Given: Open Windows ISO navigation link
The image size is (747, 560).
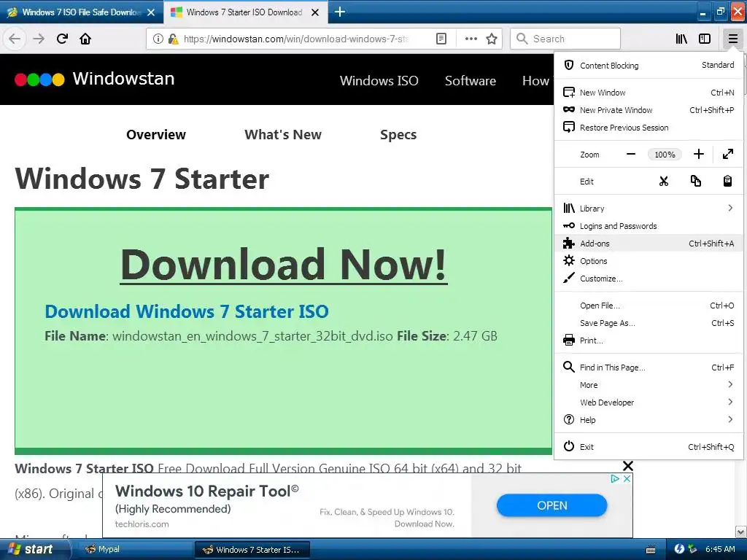Looking at the screenshot, I should [379, 80].
